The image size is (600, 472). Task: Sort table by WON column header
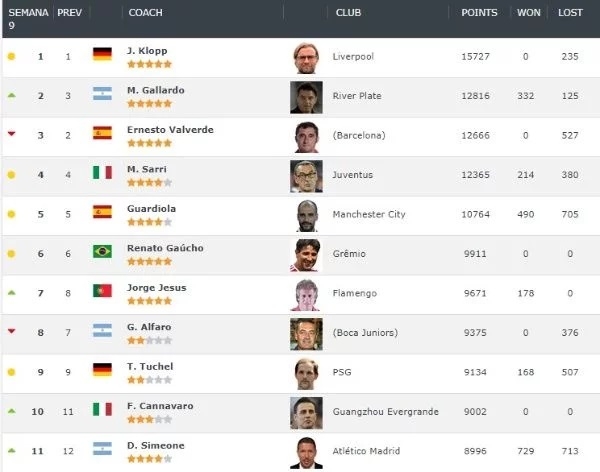tap(528, 13)
